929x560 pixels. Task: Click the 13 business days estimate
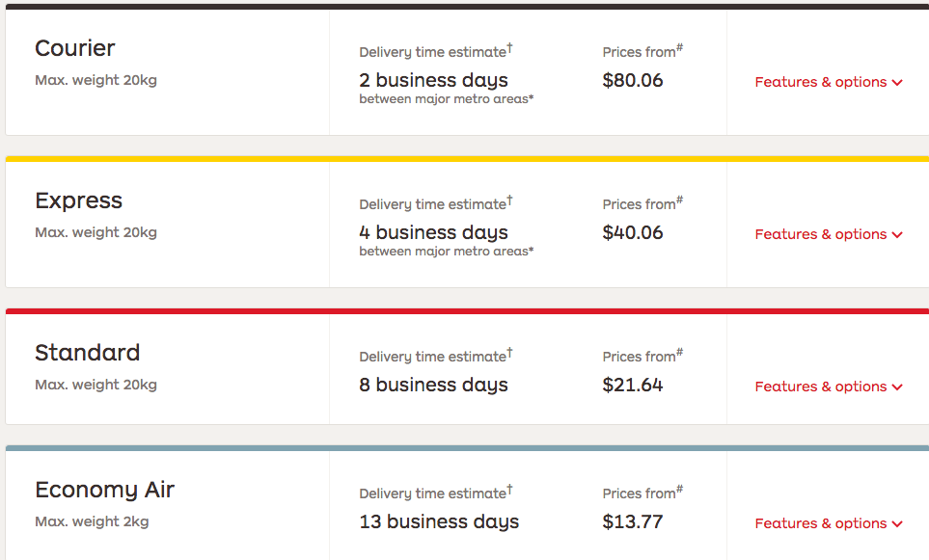pyautogui.click(x=438, y=521)
